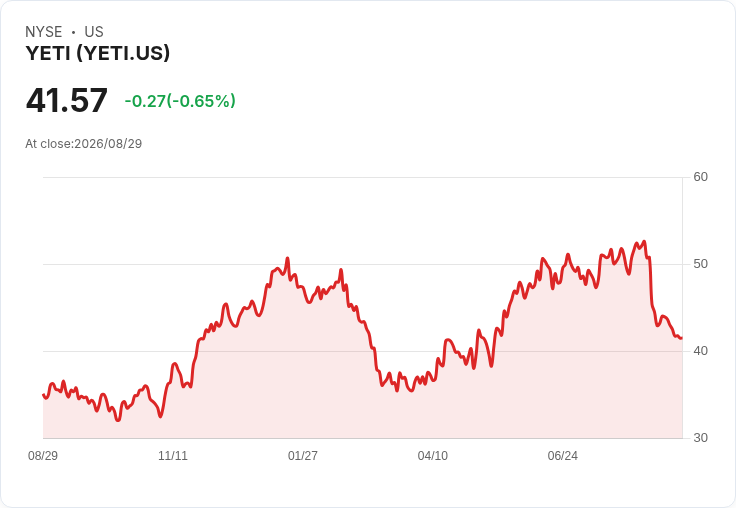Click the 01/27 date axis label
736x508 pixels.
(303, 455)
